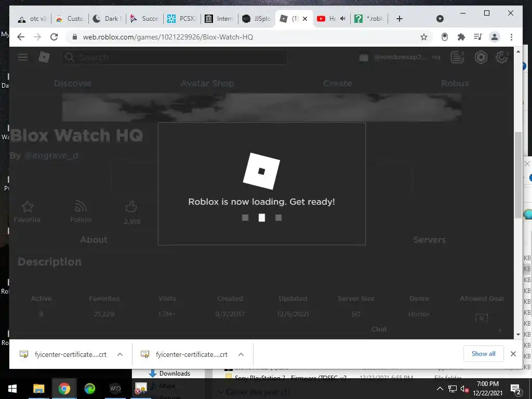Close the active Roblox tab
Screen dimensions: 532x399
click(x=304, y=19)
